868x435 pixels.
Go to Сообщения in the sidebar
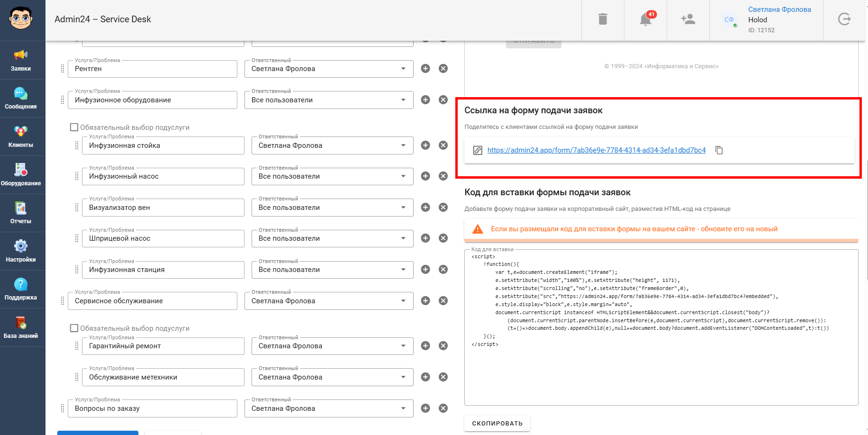pos(21,99)
